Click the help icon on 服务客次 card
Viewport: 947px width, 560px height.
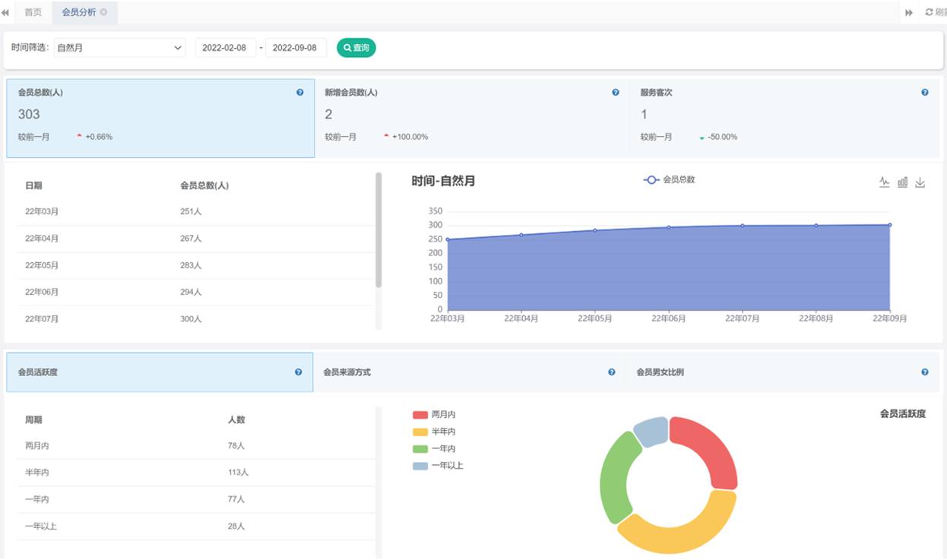(x=925, y=93)
